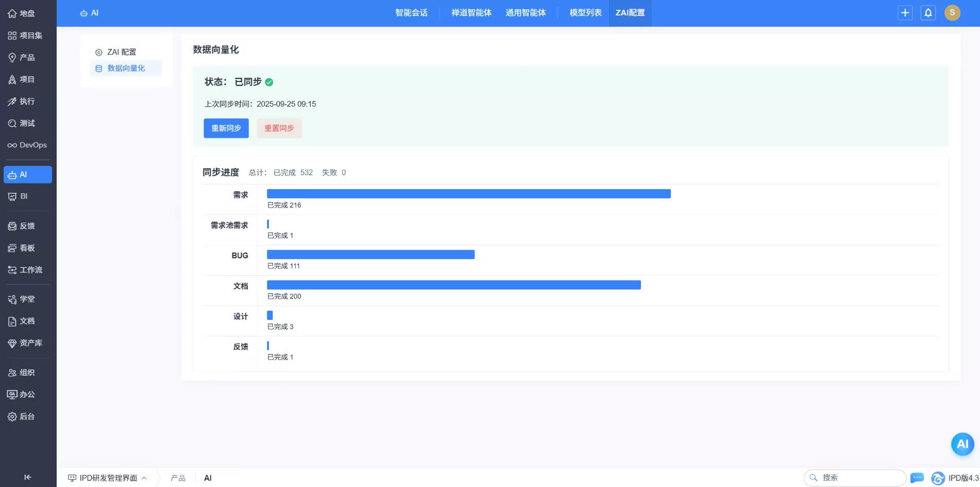Open the 看板 kanban icon
The height and width of the screenshot is (487, 980).
[12, 248]
